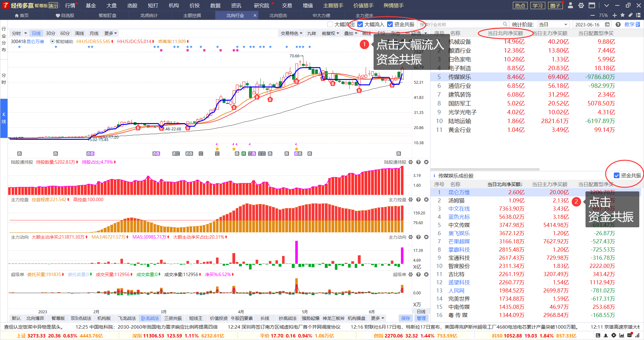Viewport: 644px width, 340px height.
Task: Open the 统计阶段 当日 dropdown
Action: point(553,25)
